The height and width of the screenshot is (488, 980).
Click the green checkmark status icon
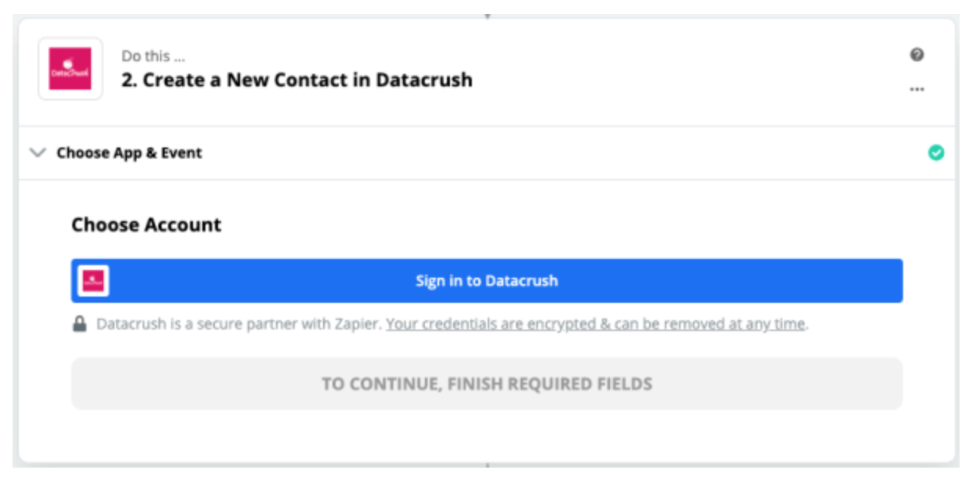click(935, 153)
